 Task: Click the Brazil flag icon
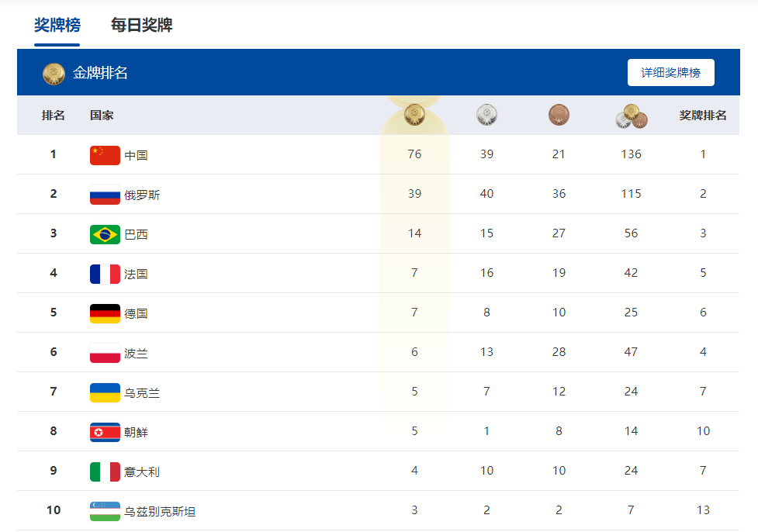click(105, 234)
